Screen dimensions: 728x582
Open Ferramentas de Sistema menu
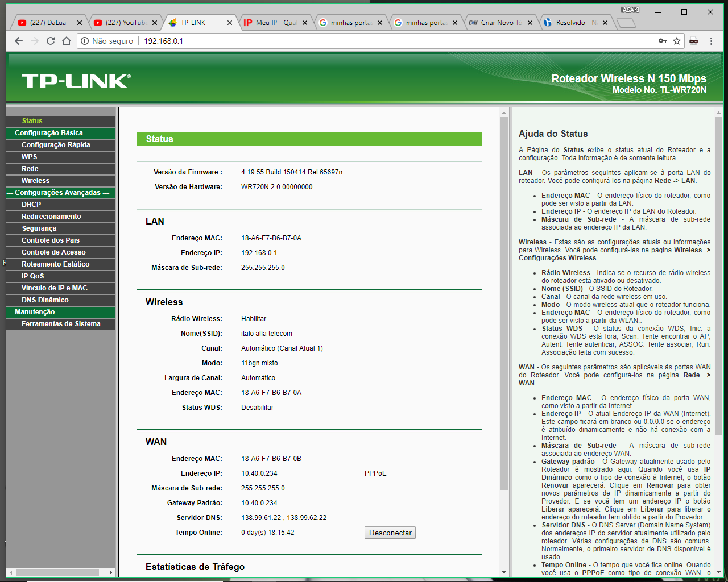61,324
